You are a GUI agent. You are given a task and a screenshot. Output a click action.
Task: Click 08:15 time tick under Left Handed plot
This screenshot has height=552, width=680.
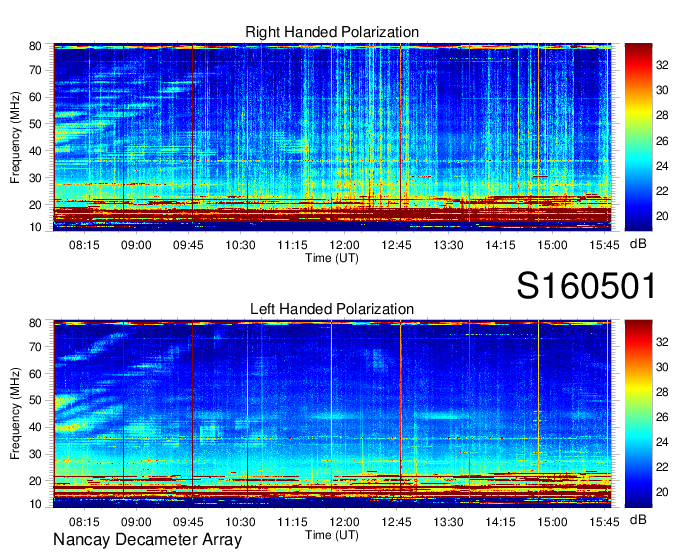coord(84,522)
